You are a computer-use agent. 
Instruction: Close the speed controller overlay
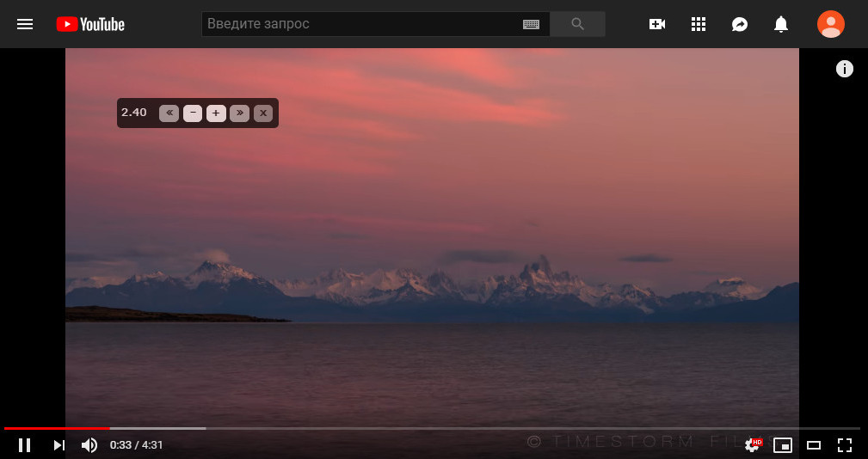click(263, 113)
